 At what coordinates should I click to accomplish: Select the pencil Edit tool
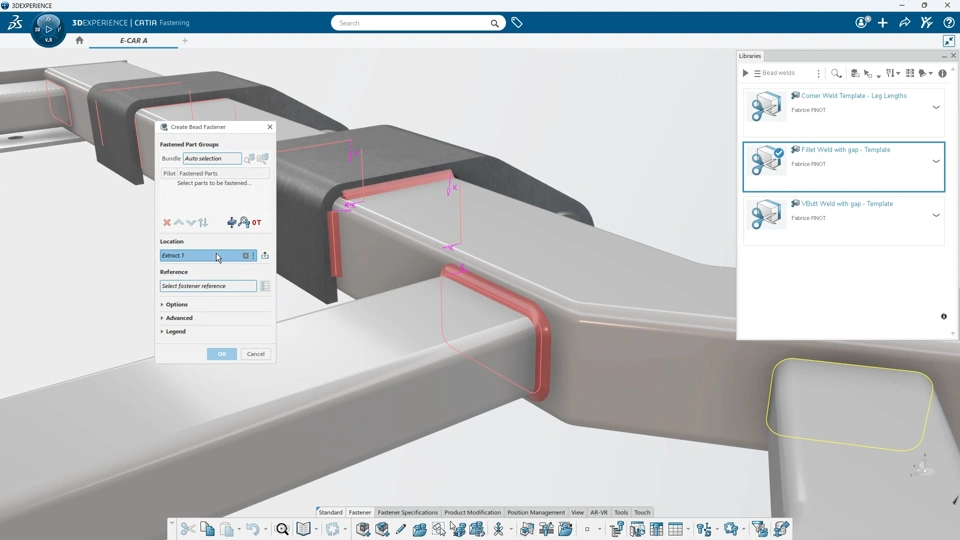(400, 529)
